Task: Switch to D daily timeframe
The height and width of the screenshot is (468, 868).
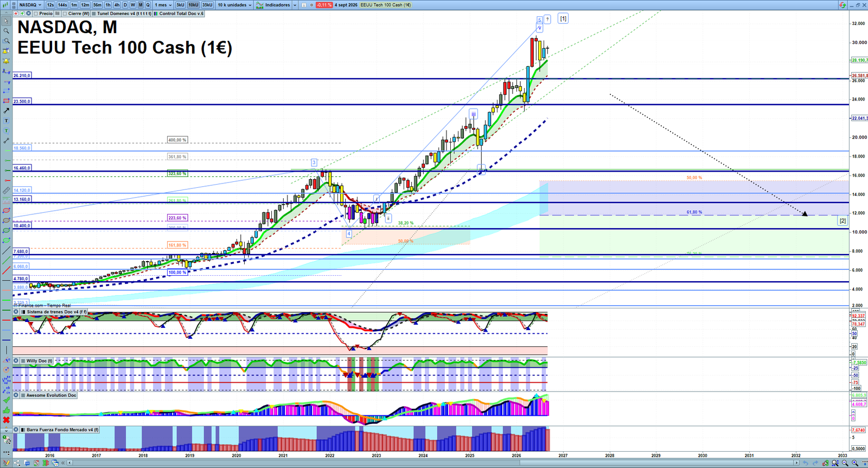Action: point(125,5)
